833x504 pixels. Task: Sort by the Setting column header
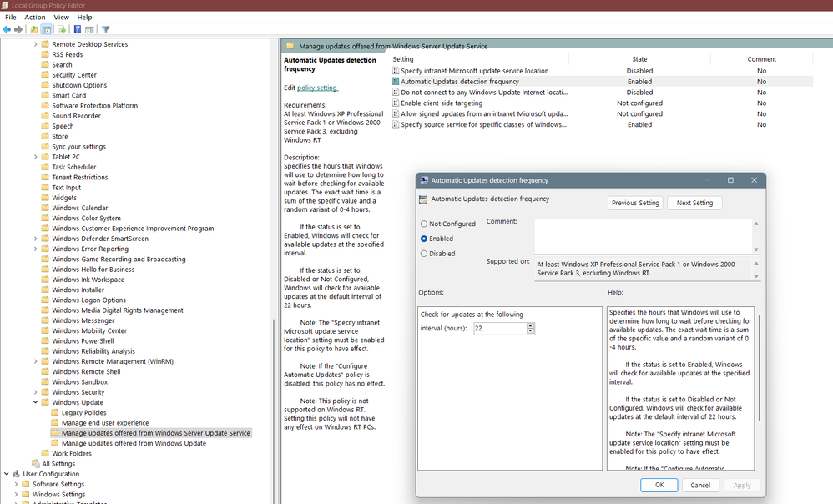click(480, 59)
